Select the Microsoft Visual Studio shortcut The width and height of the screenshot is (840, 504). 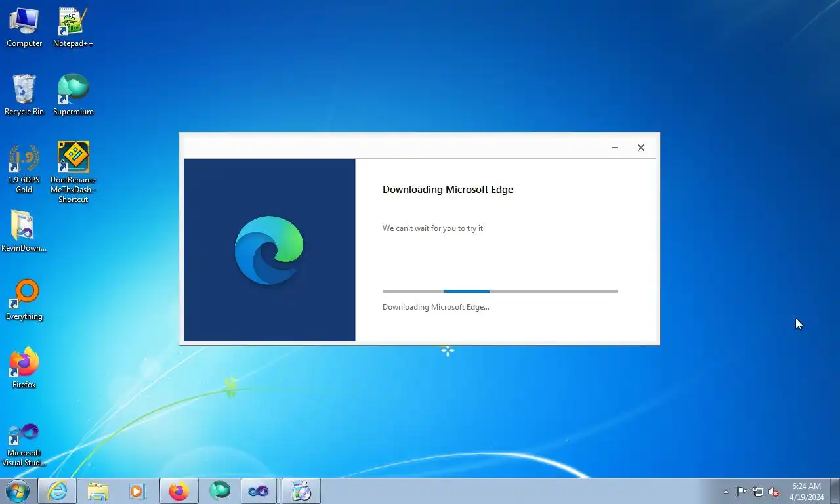click(x=24, y=444)
